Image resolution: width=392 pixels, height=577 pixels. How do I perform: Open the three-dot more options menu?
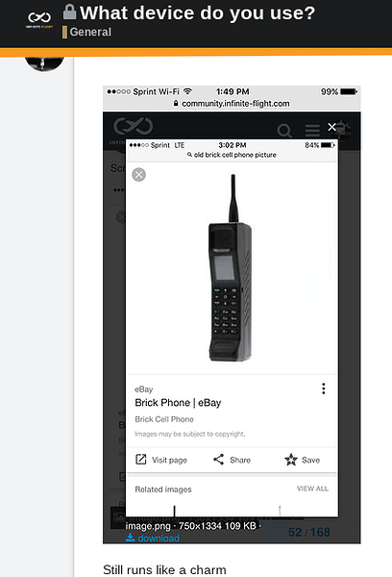pyautogui.click(x=324, y=389)
